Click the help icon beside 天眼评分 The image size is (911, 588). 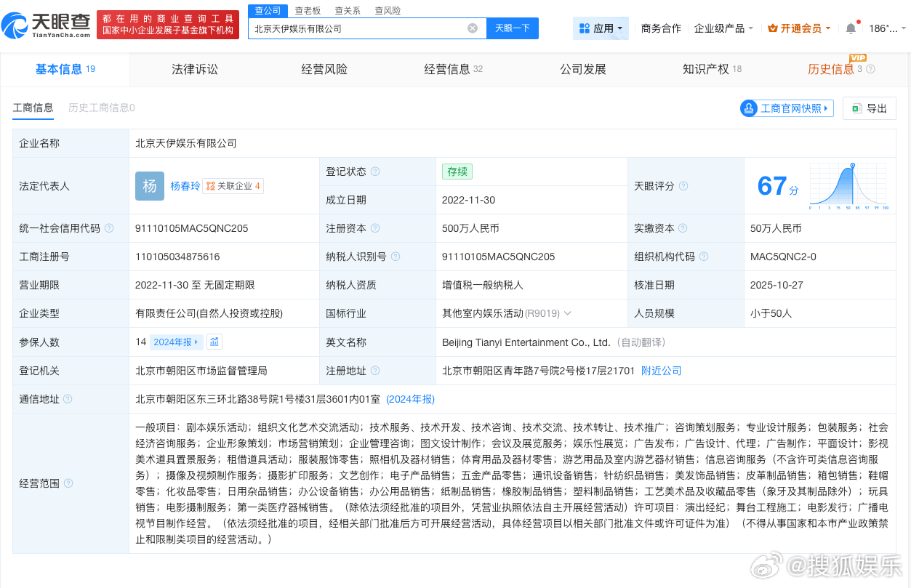point(683,186)
